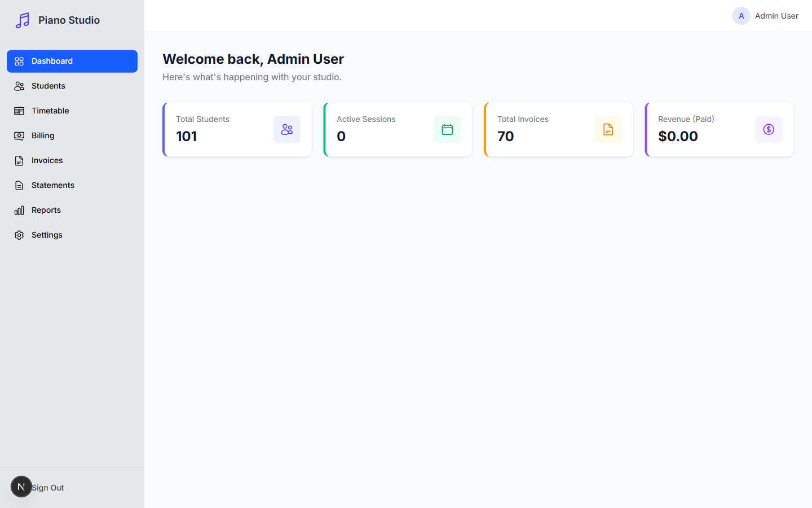Screen dimensions: 812x508
Task: View the Statements page
Action: click(x=72, y=185)
